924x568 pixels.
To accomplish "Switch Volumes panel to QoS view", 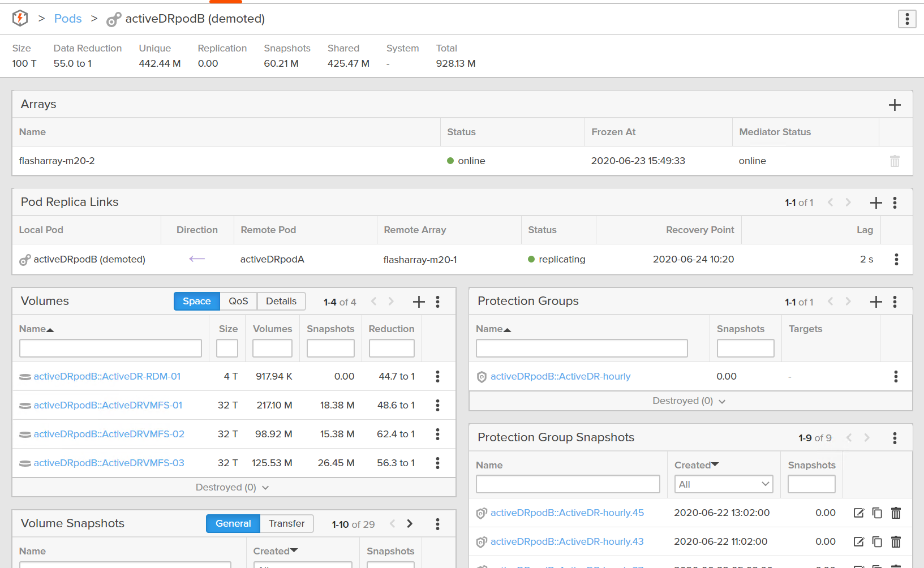I will coord(238,301).
